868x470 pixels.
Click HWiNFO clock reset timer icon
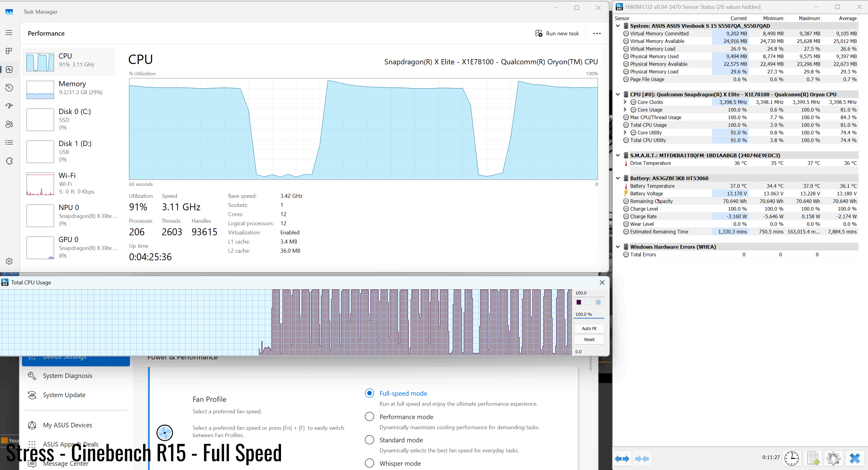click(x=791, y=458)
